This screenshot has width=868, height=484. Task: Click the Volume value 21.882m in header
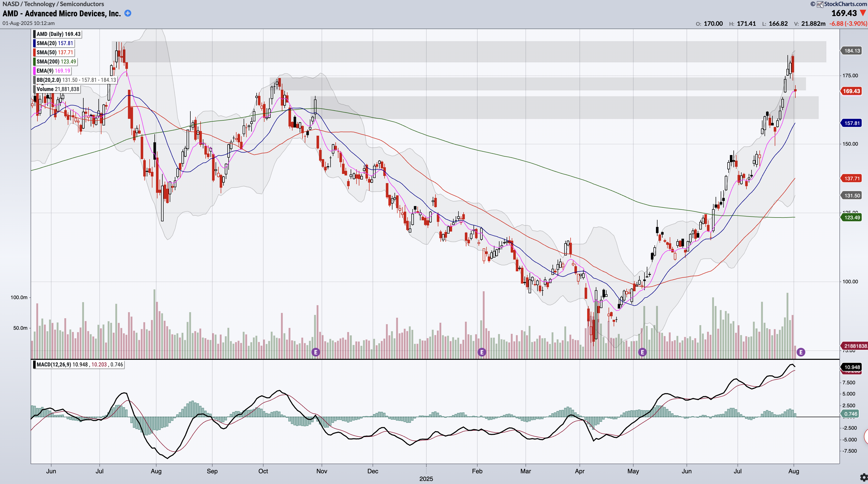(x=813, y=24)
